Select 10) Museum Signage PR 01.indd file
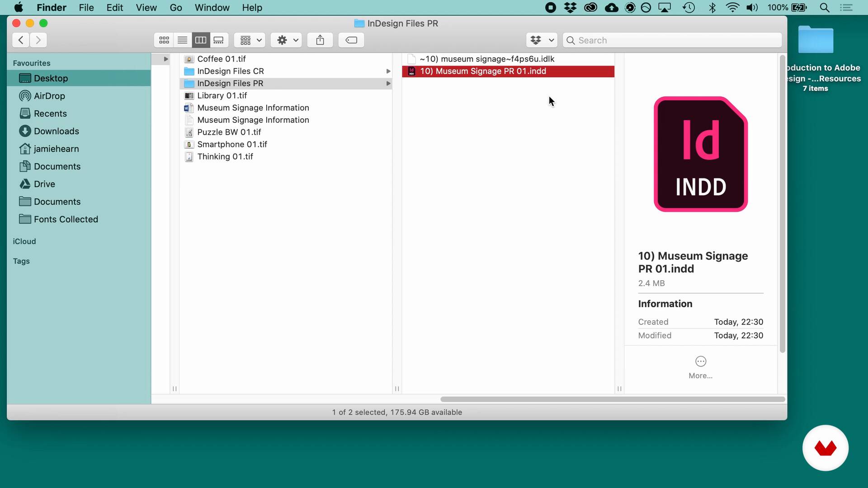This screenshot has height=488, width=868. point(508,71)
